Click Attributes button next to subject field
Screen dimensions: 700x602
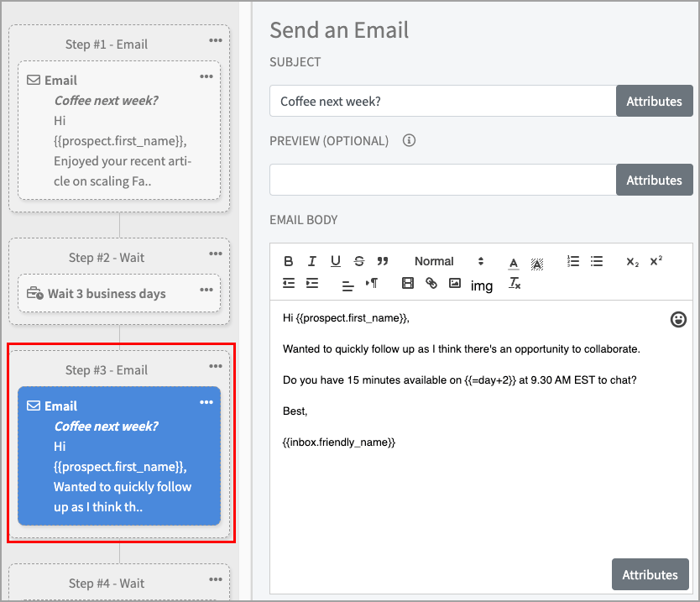(x=654, y=101)
